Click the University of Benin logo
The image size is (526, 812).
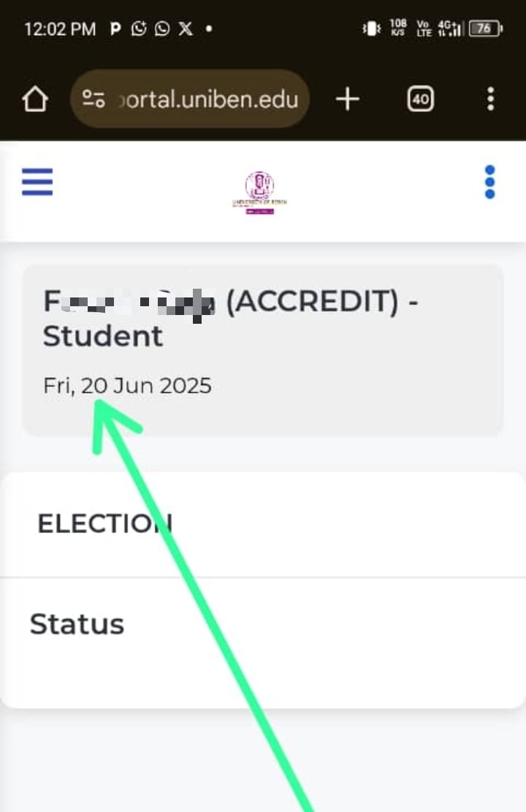pos(259,192)
